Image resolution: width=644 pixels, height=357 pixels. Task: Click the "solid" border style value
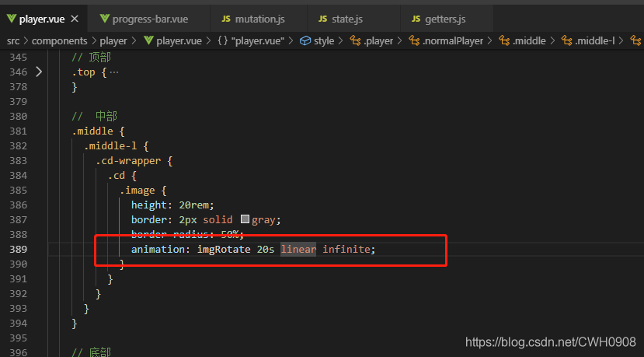point(218,219)
